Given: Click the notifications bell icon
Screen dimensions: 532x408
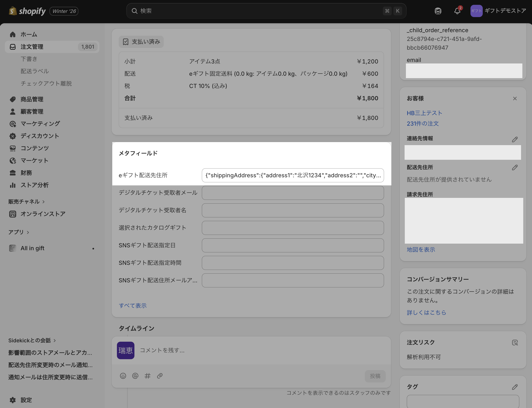Looking at the screenshot, I should coord(457,11).
